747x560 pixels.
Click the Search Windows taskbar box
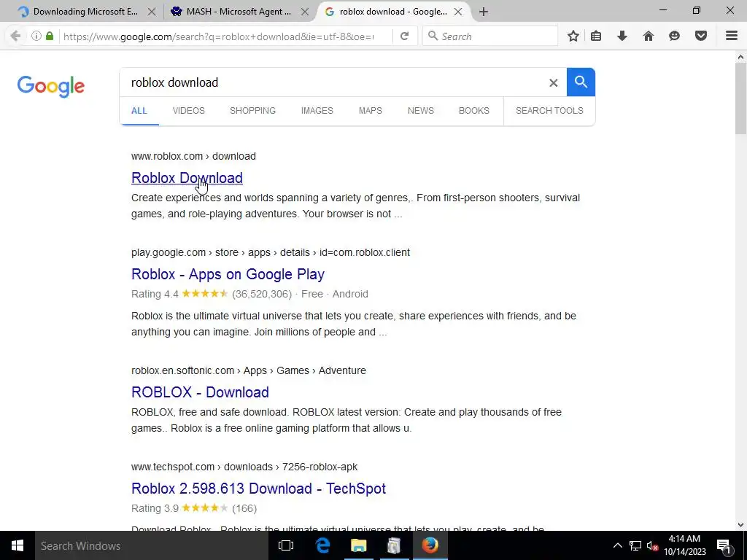(150, 545)
